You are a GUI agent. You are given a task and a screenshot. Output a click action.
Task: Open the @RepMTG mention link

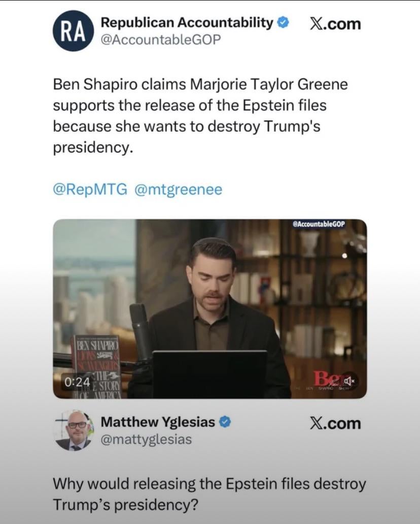[90, 190]
